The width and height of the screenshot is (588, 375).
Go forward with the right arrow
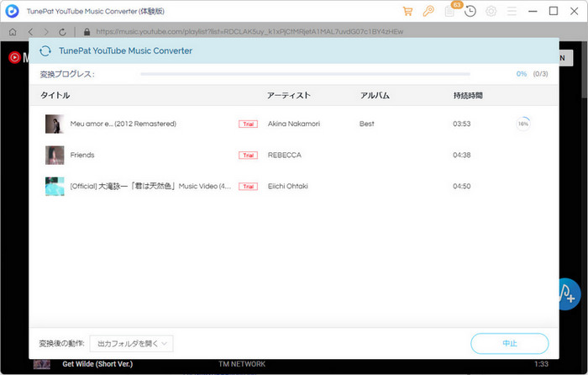pyautogui.click(x=46, y=32)
